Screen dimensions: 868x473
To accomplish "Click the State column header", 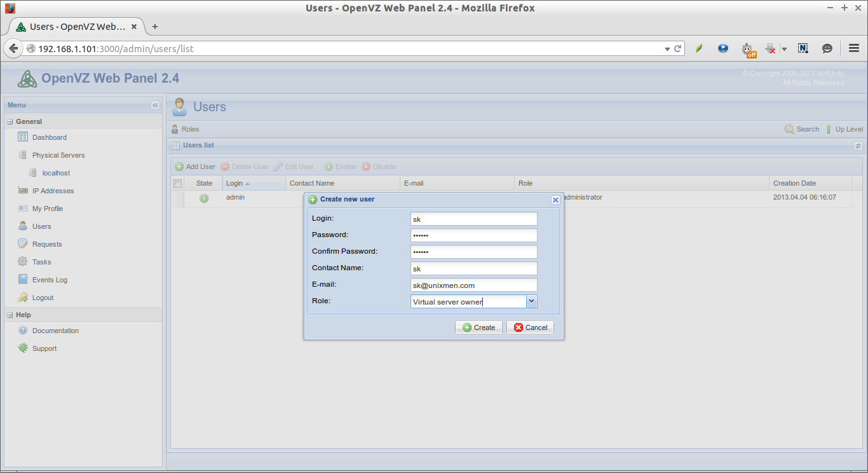I will (x=204, y=183).
